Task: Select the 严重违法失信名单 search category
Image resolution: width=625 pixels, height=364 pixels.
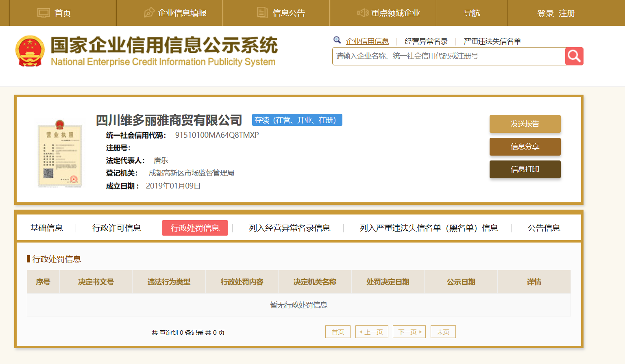Action: pos(492,41)
